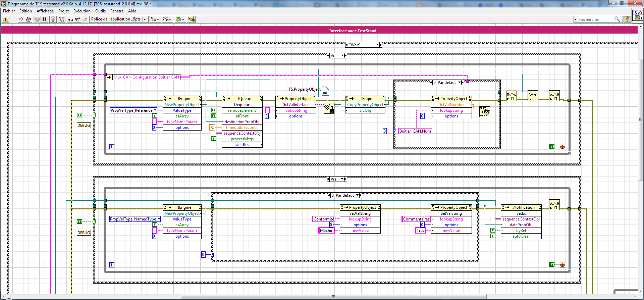The width and height of the screenshot is (644, 300).
Task: Toggle True constant wired to removeElement
Action: pos(213,110)
